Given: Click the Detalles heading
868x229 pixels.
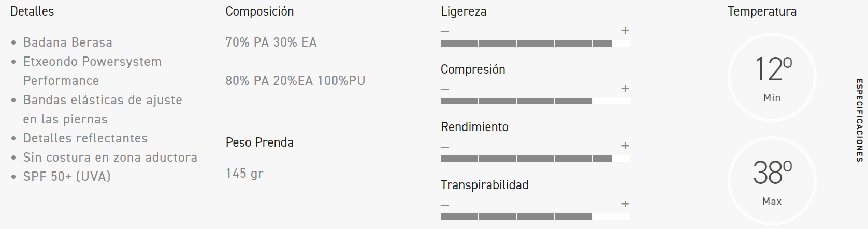Looking at the screenshot, I should coord(32,11).
